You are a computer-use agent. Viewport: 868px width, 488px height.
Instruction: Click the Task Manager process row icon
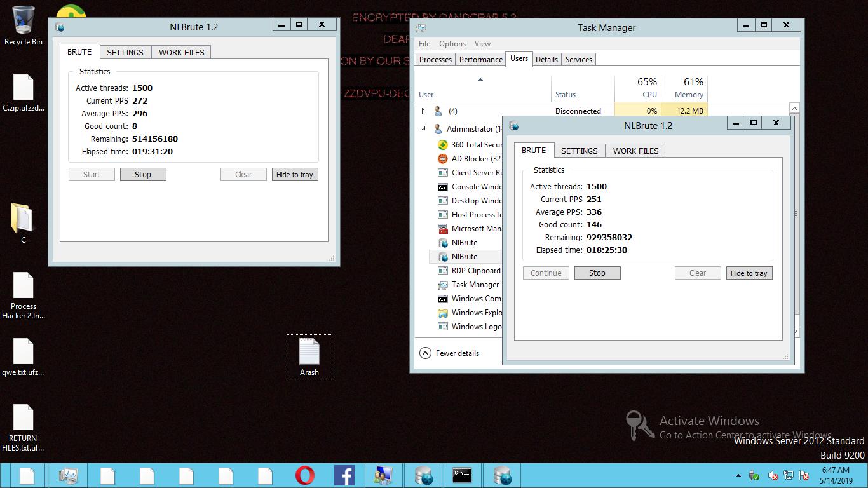click(443, 285)
